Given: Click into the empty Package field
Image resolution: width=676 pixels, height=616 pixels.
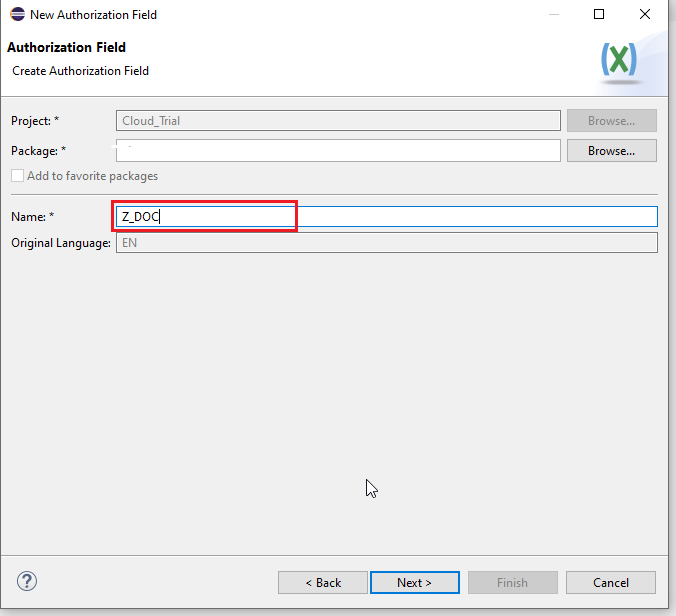Looking at the screenshot, I should [338, 151].
